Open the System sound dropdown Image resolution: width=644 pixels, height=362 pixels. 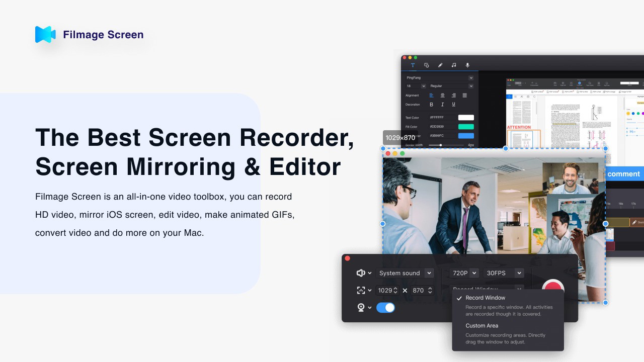click(406, 273)
